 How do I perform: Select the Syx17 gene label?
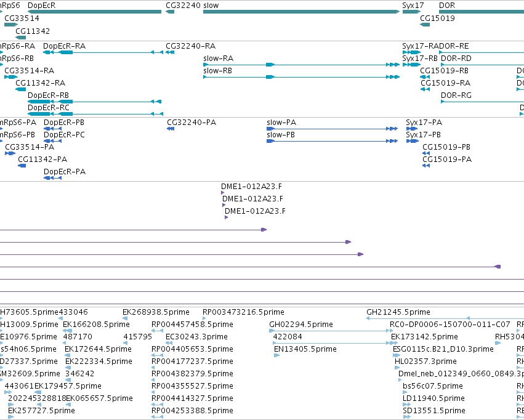point(413,6)
